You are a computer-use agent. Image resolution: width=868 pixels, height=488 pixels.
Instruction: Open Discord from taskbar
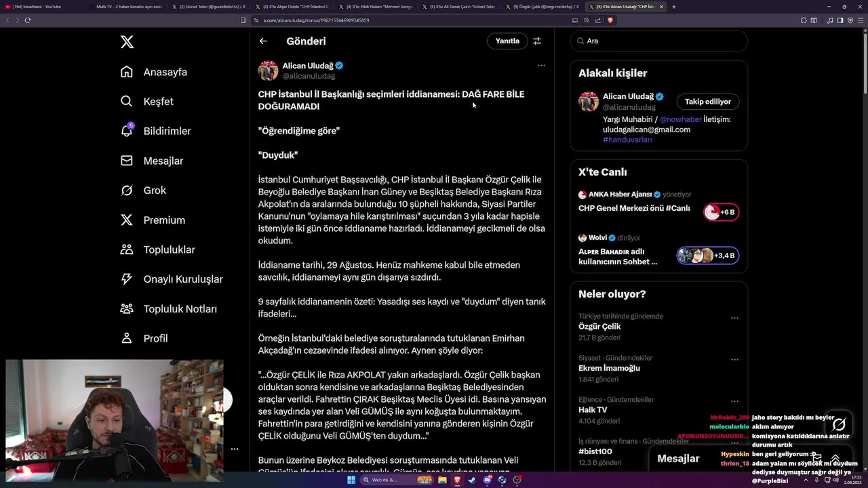click(488, 480)
